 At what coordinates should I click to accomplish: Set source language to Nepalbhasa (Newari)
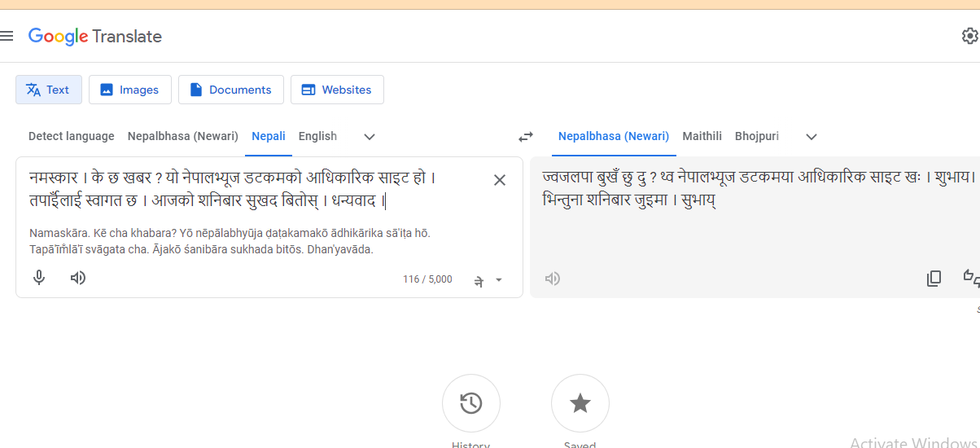[183, 136]
